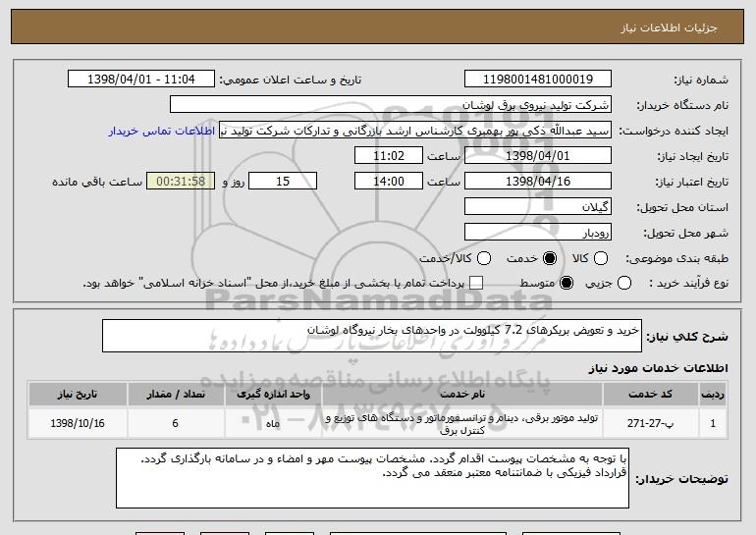Image resolution: width=756 pixels, height=535 pixels.
Task: Click the نام خدمت column header
Action: 461,395
